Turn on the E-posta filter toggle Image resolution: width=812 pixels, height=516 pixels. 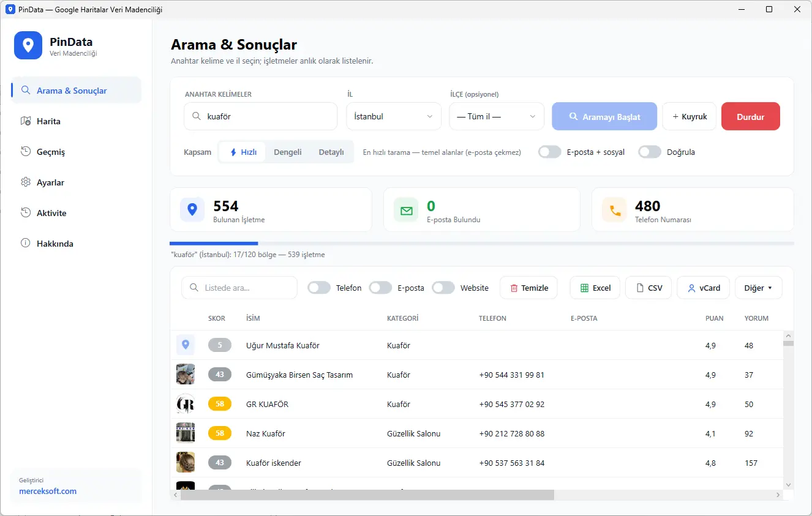[x=380, y=288]
